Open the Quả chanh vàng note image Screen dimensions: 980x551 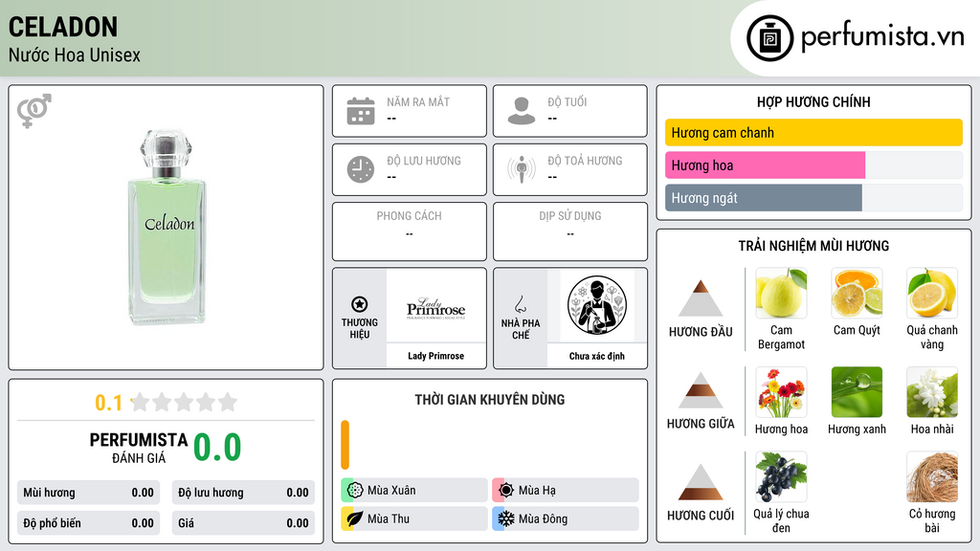(x=932, y=293)
